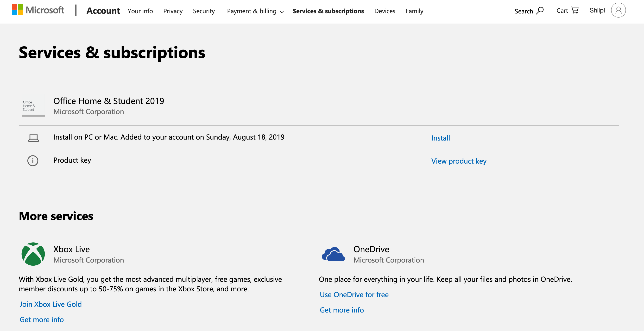
Task: Open the shopping Cart icon
Action: tap(575, 11)
